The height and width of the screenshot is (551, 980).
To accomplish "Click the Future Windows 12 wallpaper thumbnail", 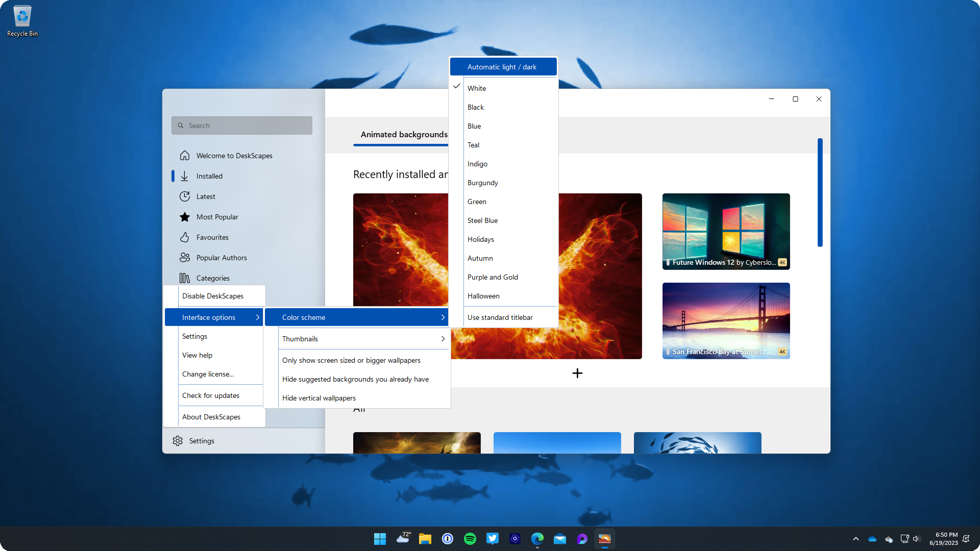I will [x=726, y=231].
